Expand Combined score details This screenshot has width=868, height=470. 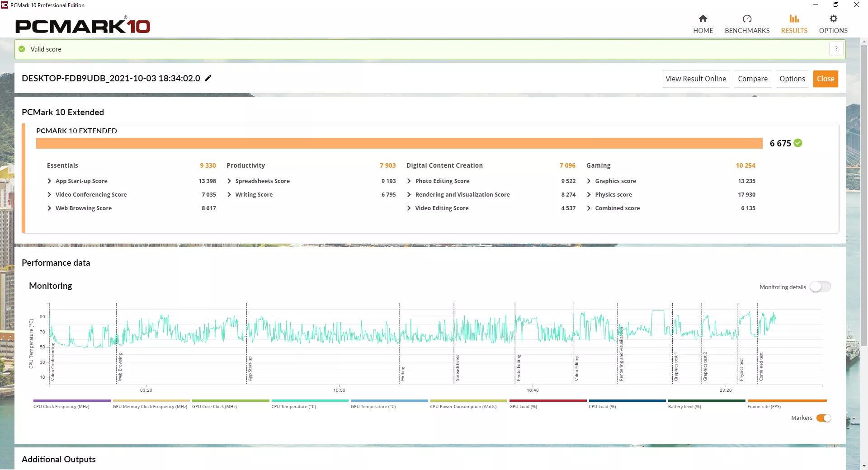pos(589,208)
